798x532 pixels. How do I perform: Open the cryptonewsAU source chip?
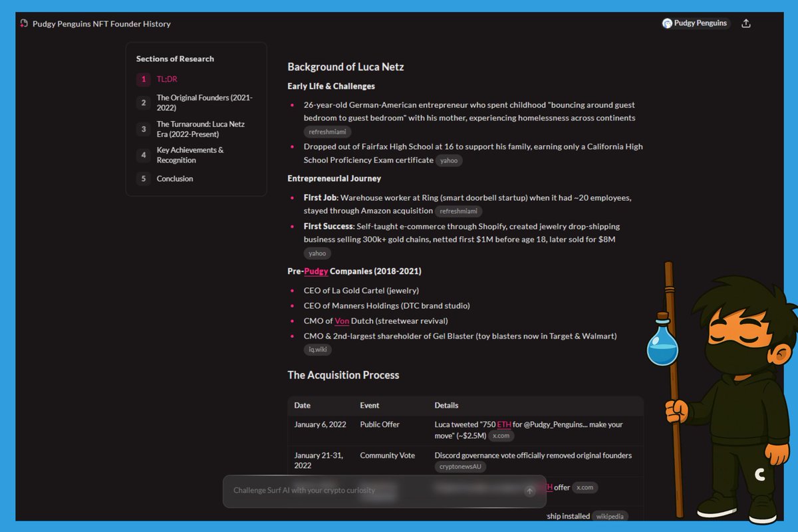click(461, 467)
